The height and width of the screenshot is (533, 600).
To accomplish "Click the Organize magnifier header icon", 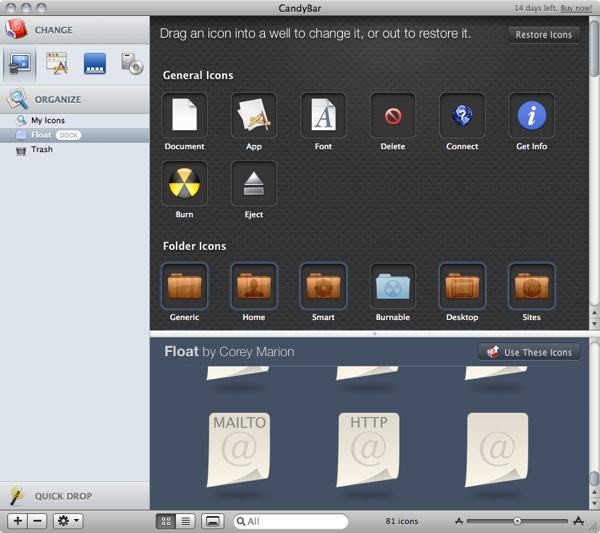I will pos(18,99).
